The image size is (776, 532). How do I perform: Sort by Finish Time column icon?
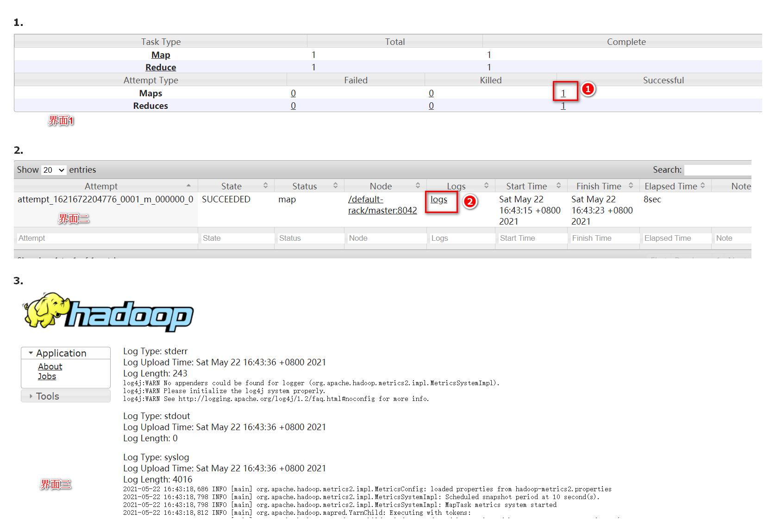click(631, 186)
